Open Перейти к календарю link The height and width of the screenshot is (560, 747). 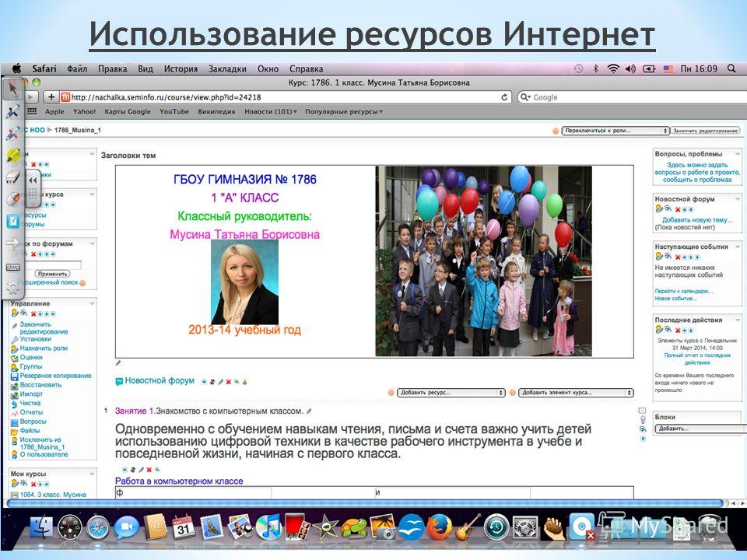684,291
